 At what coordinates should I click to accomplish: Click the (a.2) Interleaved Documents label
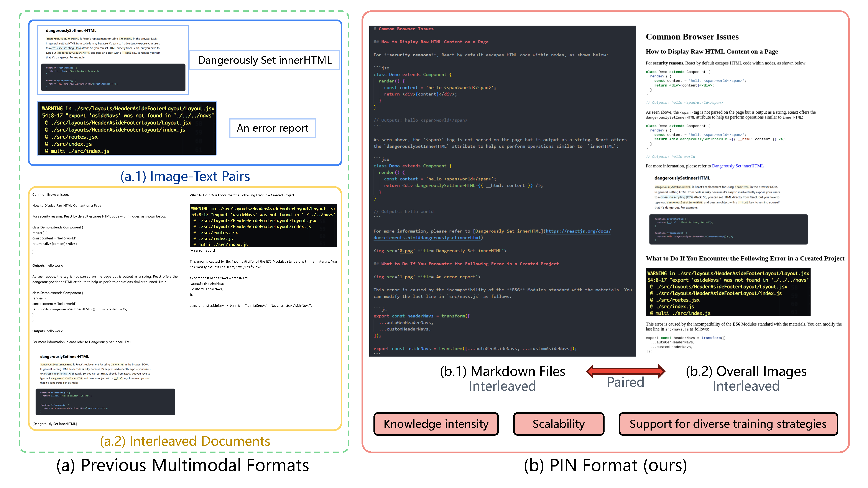coord(185,441)
